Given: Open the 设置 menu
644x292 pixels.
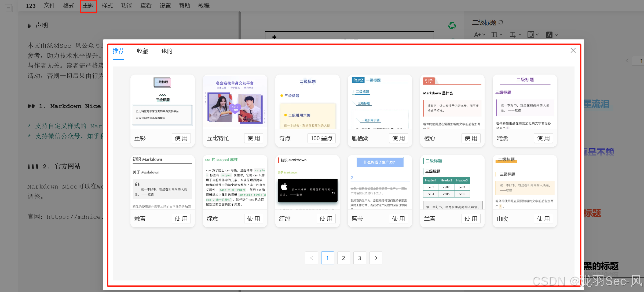Looking at the screenshot, I should [x=165, y=6].
